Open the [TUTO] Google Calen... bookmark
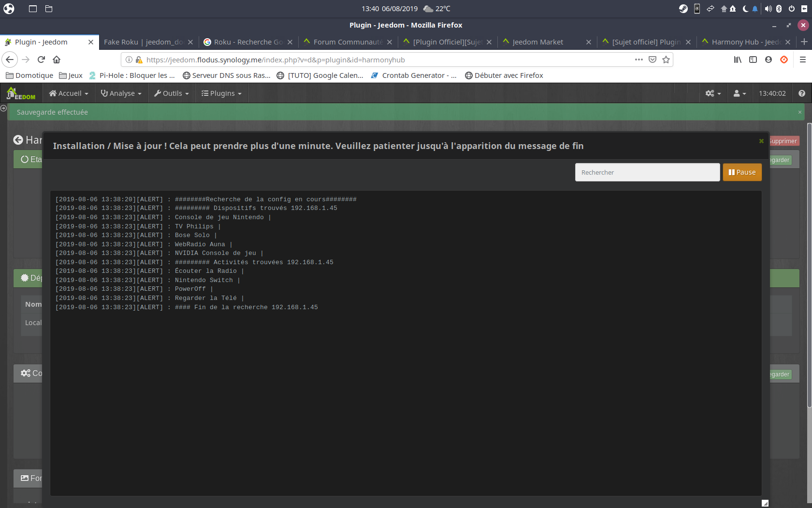 click(320, 75)
